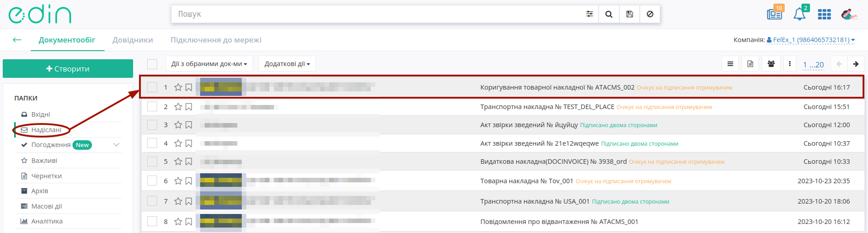Save the search with the floppy disk icon
The image size is (868, 233).
[x=629, y=14]
